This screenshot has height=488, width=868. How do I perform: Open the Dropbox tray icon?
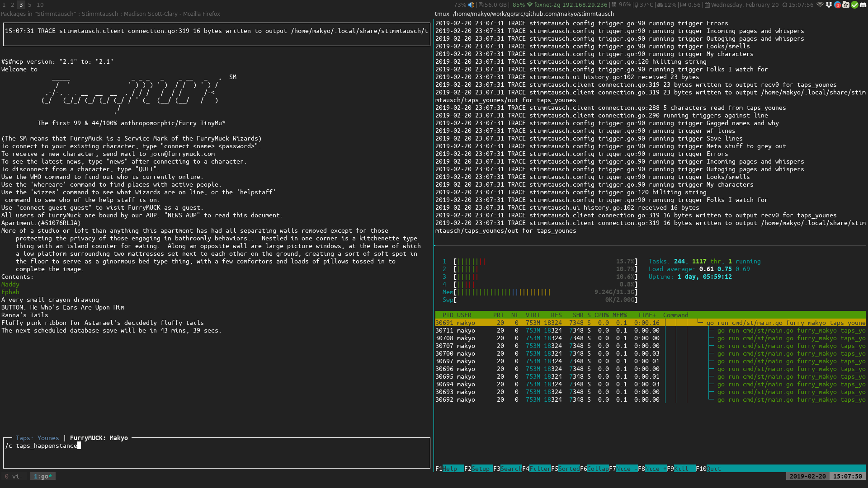(x=829, y=5)
